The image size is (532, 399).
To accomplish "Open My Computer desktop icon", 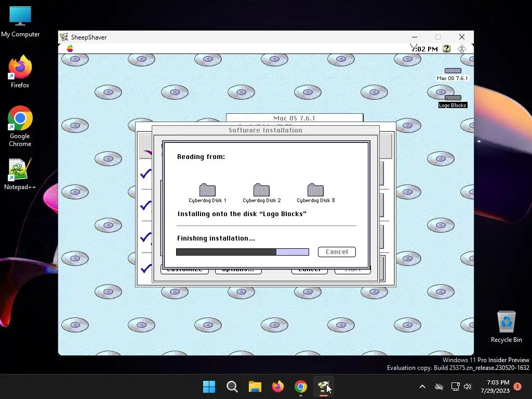I will coord(20,22).
